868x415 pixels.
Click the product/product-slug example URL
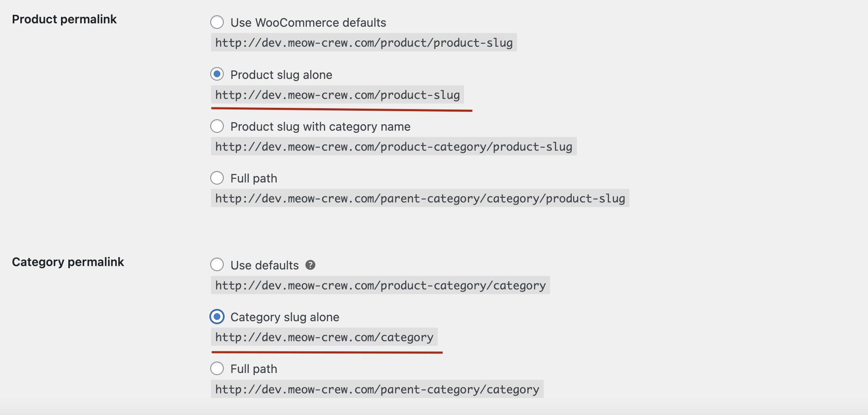(x=363, y=42)
